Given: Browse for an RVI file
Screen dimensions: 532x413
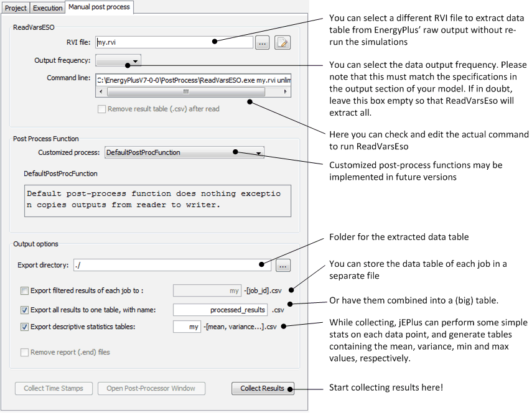Looking at the screenshot, I should click(263, 43).
